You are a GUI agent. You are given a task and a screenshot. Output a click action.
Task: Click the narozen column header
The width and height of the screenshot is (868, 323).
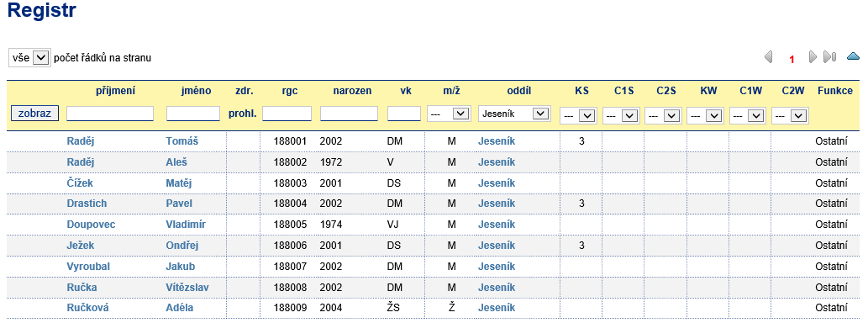(x=352, y=91)
